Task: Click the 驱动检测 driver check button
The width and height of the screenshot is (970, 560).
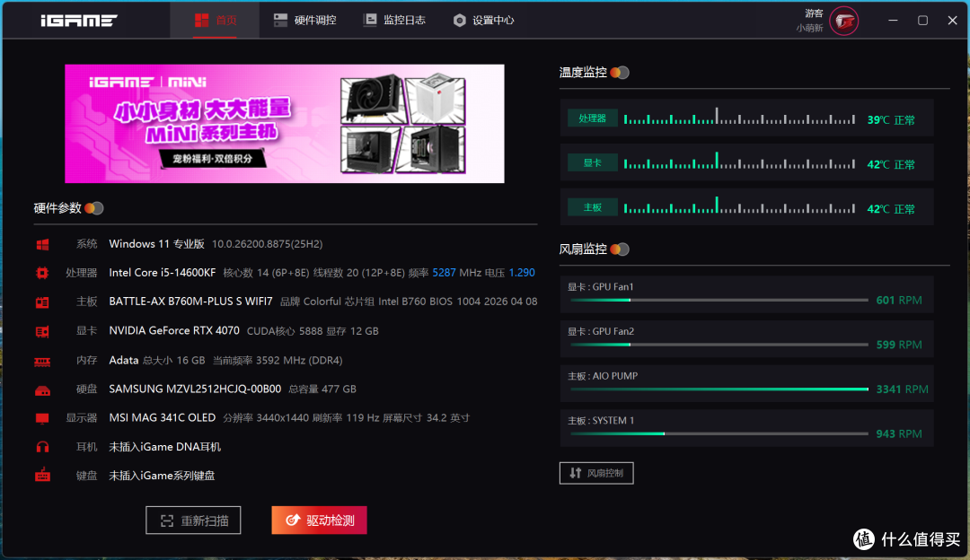Action: coord(319,521)
